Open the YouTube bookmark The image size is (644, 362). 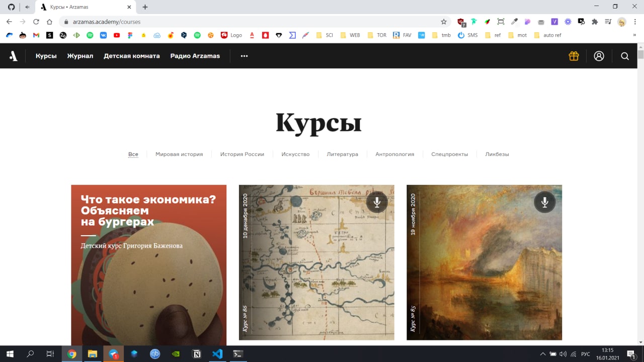coord(117,35)
